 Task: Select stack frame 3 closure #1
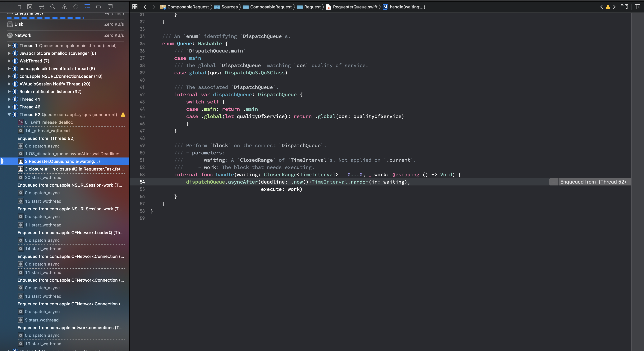(74, 169)
